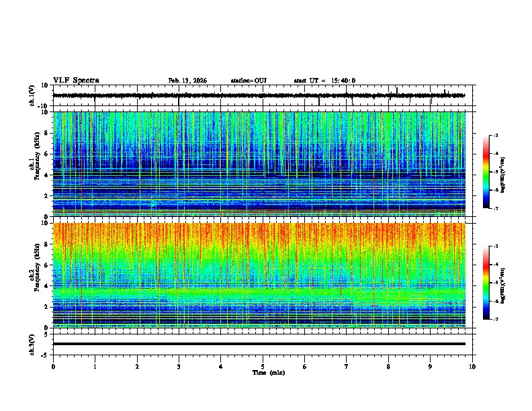Click the "VLF Spectra" plot title
This screenshot has width=532, height=411.
(x=76, y=80)
